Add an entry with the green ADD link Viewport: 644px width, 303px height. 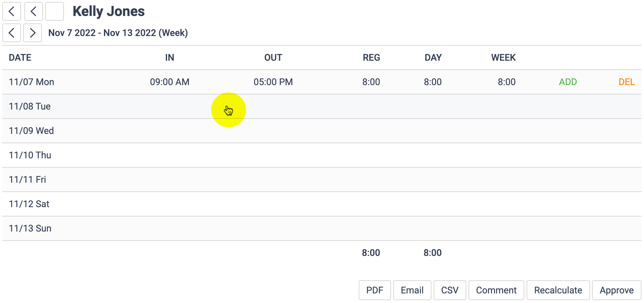pyautogui.click(x=568, y=82)
